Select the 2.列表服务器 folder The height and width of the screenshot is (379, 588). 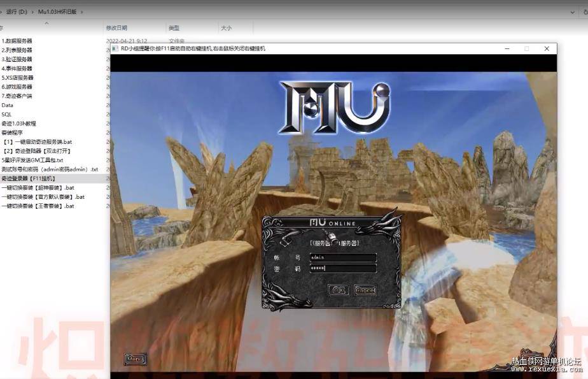click(x=17, y=50)
